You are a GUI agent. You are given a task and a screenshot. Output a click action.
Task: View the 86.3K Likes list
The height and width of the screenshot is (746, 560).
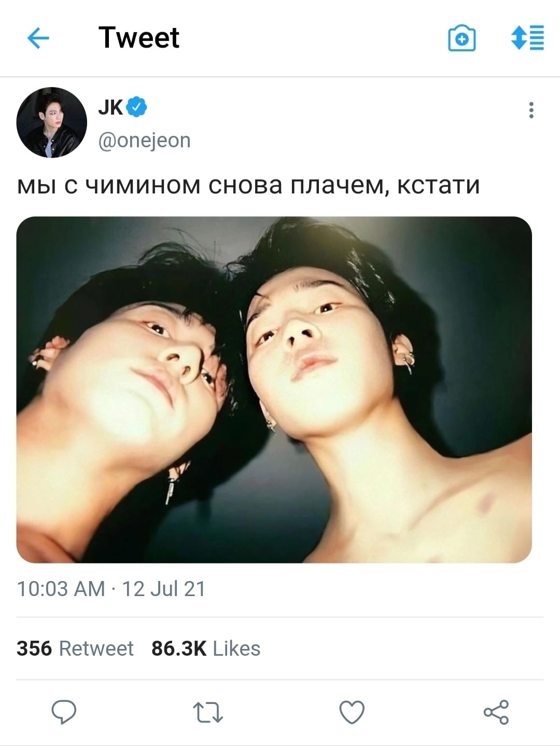click(x=206, y=648)
